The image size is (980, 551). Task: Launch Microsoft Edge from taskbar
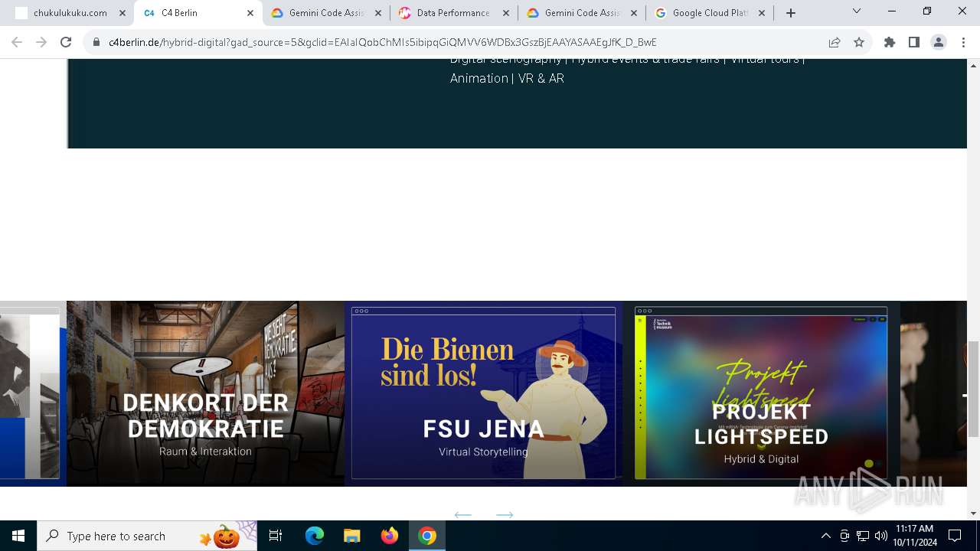click(x=315, y=536)
